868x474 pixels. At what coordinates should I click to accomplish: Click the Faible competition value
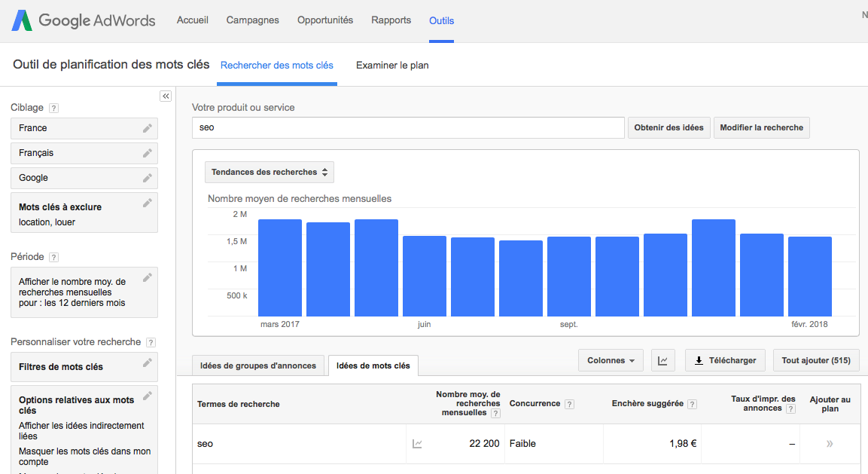522,444
